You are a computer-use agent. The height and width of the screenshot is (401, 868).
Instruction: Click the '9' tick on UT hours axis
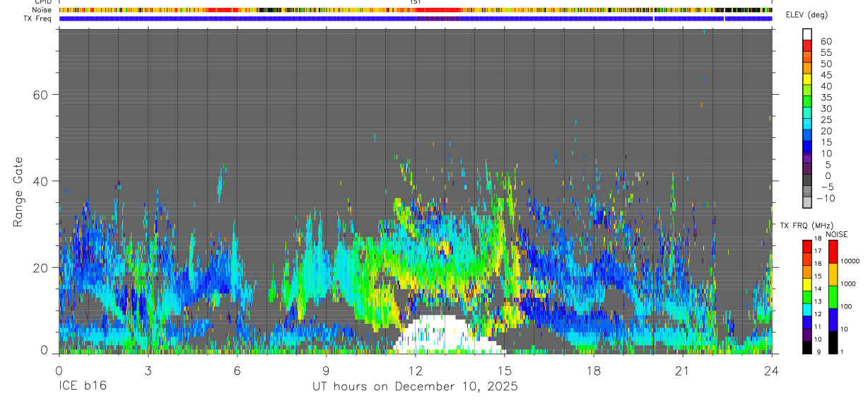click(x=326, y=370)
